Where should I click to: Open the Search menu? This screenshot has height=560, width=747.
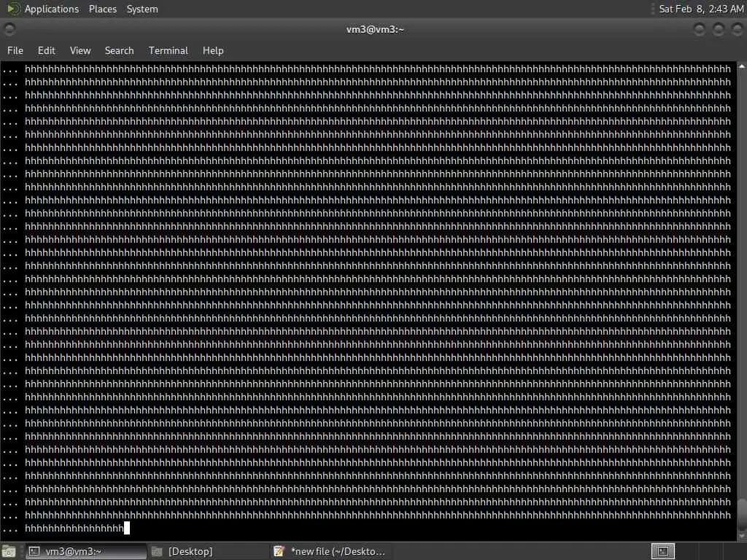(119, 50)
